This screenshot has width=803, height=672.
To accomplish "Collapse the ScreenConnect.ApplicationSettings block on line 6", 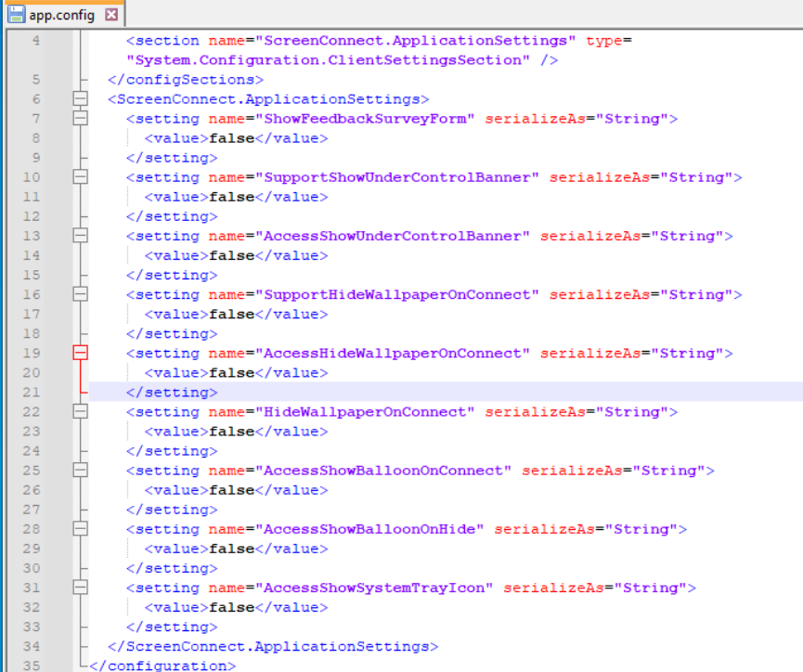I will coord(81,99).
